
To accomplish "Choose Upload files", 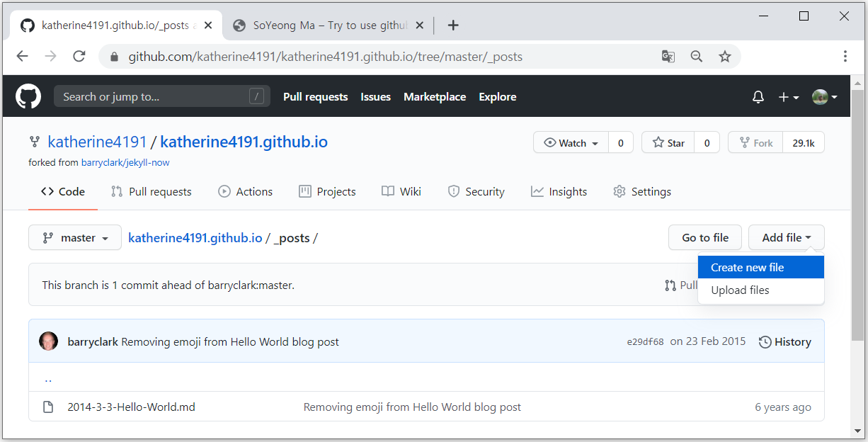I will [x=761, y=290].
